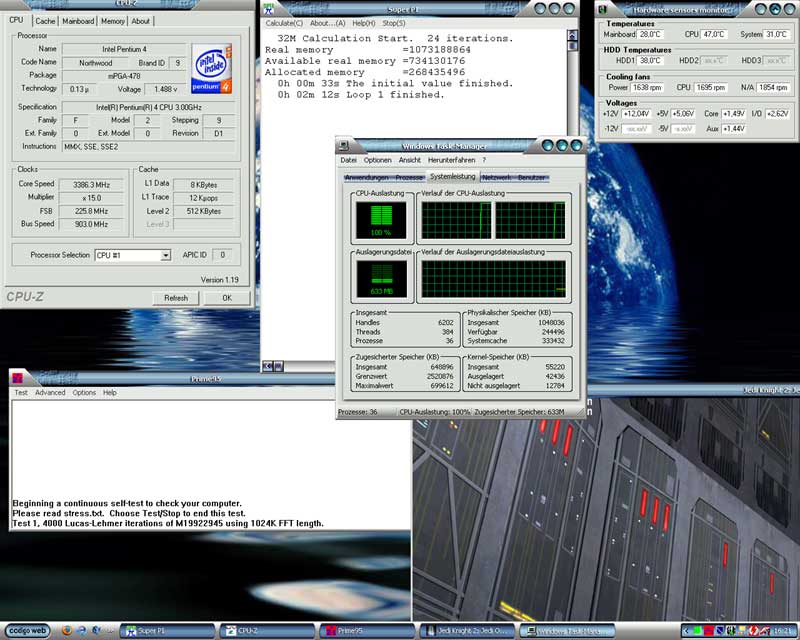
Task: Open the Calculate(C) menu in Super PI
Action: pyautogui.click(x=284, y=23)
